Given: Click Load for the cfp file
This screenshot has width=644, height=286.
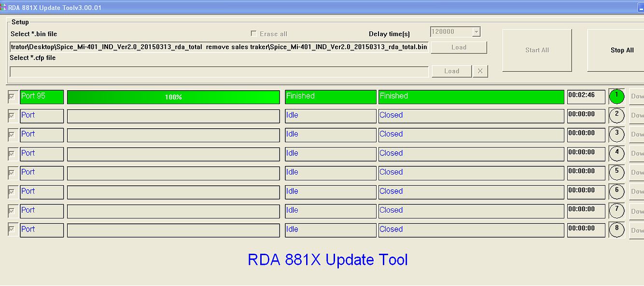Looking at the screenshot, I should [x=451, y=70].
